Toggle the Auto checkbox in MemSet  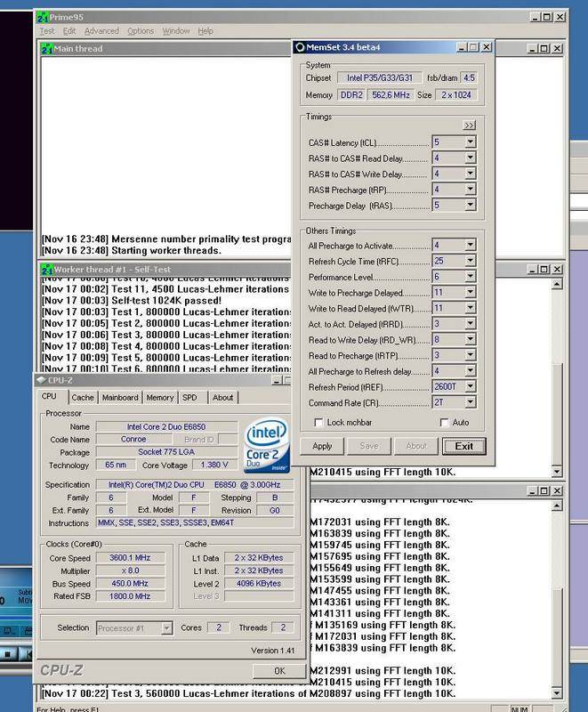tap(444, 423)
